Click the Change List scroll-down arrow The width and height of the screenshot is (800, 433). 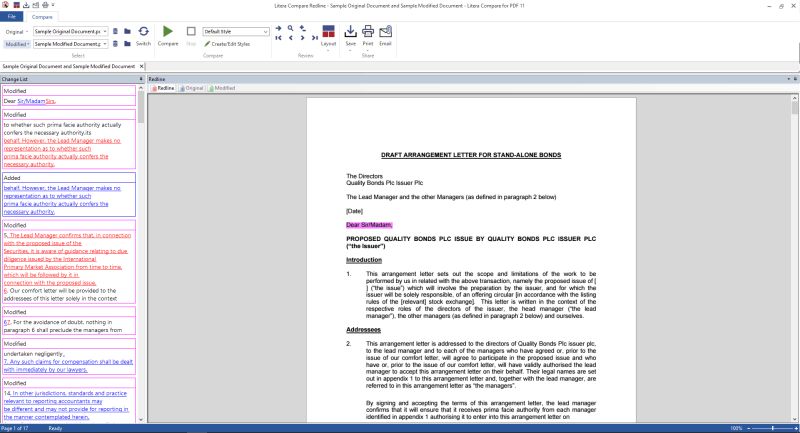(141, 419)
